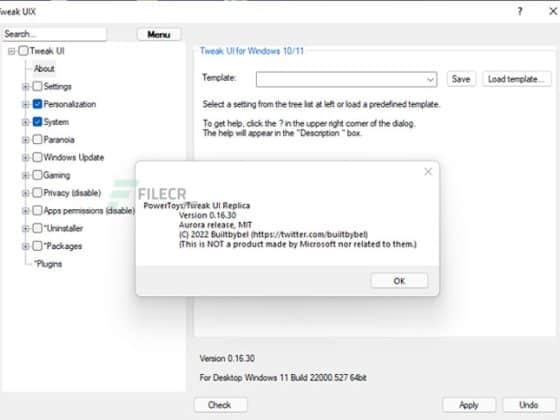The width and height of the screenshot is (560, 420).
Task: Click the Tweak UI for Windows 10/11 heading
Action: tap(251, 51)
